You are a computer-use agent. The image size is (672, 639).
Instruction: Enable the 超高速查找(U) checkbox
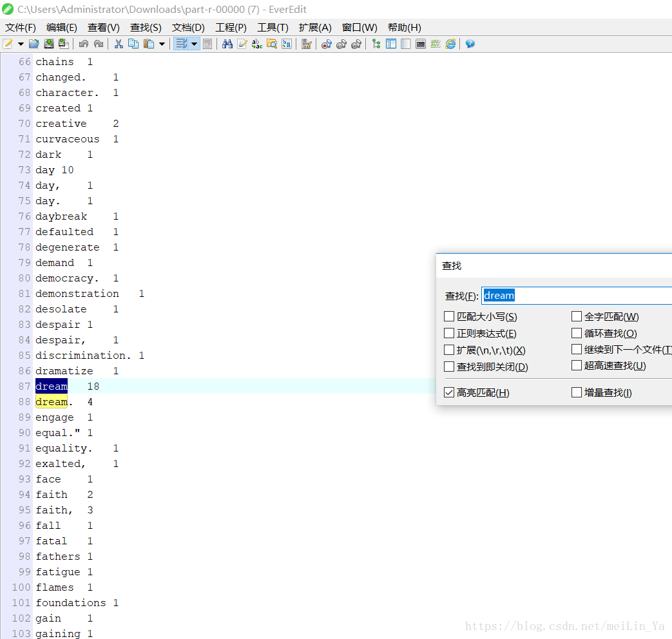[x=577, y=366]
